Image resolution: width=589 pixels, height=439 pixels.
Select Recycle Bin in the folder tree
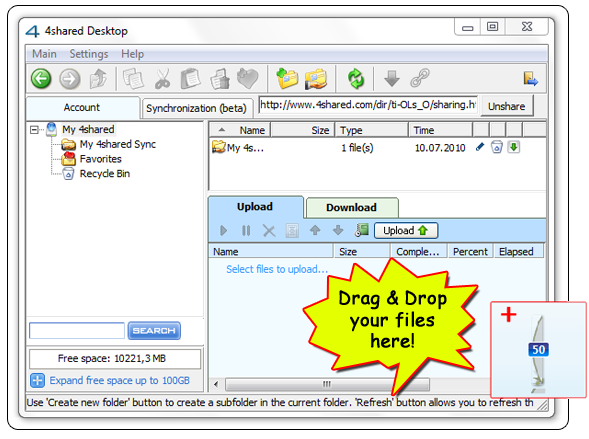tap(105, 174)
